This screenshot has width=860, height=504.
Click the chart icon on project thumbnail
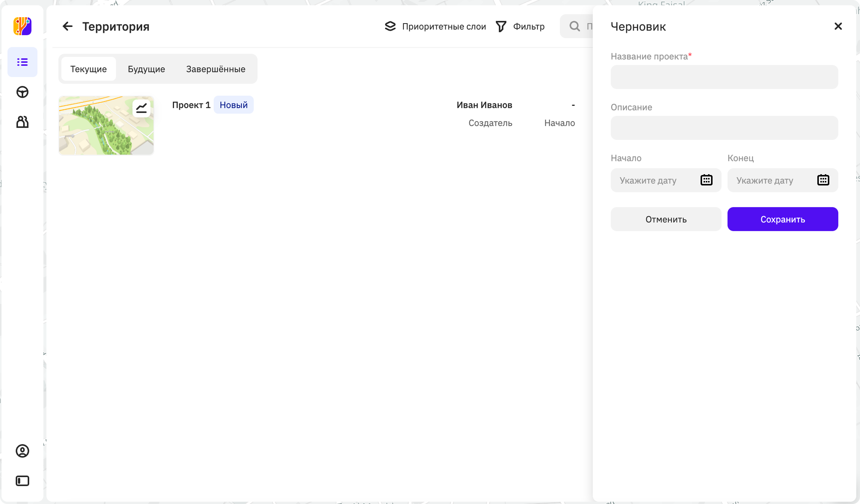coord(141,108)
